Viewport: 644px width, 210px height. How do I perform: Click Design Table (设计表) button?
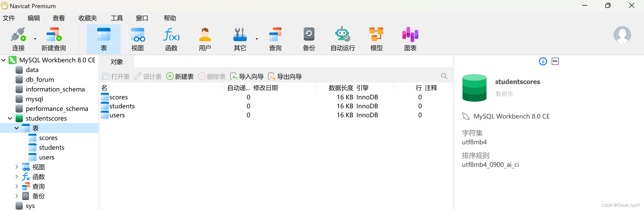(148, 76)
